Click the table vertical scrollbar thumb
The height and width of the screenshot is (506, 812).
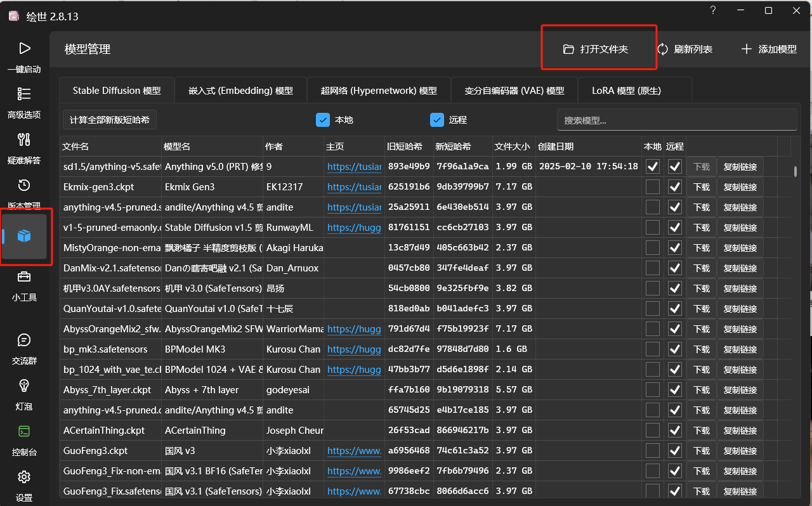(x=796, y=171)
